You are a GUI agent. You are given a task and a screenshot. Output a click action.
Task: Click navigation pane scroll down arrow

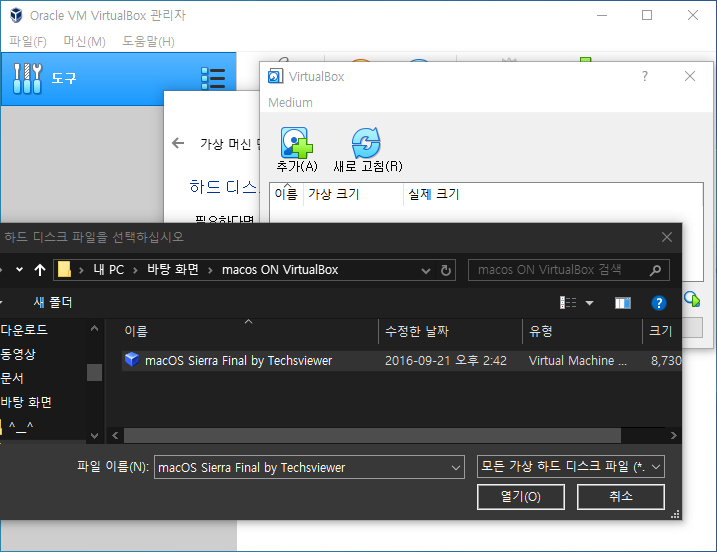(x=94, y=436)
